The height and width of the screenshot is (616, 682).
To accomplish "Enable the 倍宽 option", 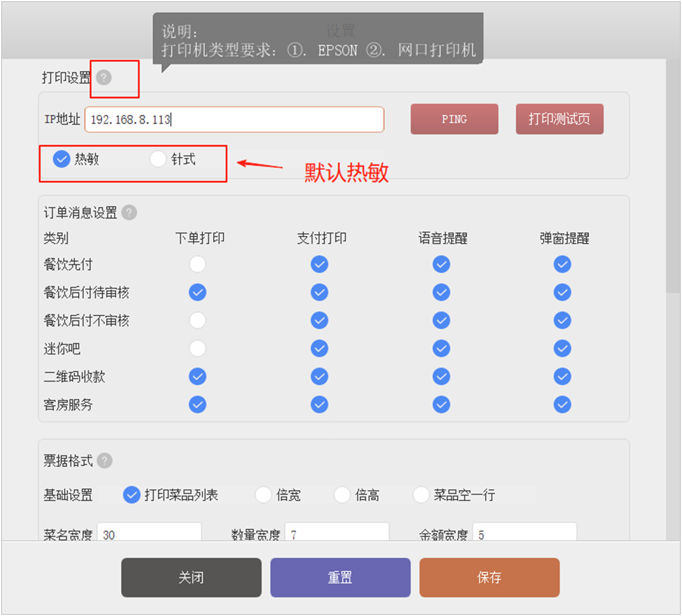I will point(263,495).
